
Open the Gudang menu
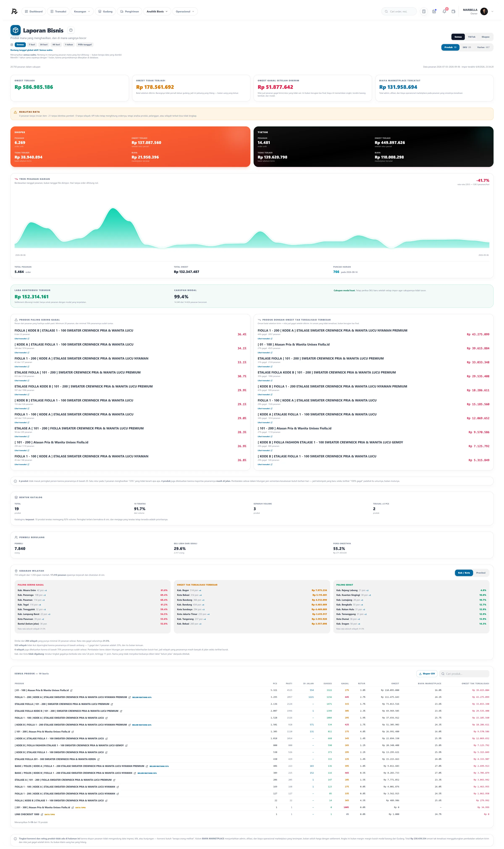tap(105, 12)
